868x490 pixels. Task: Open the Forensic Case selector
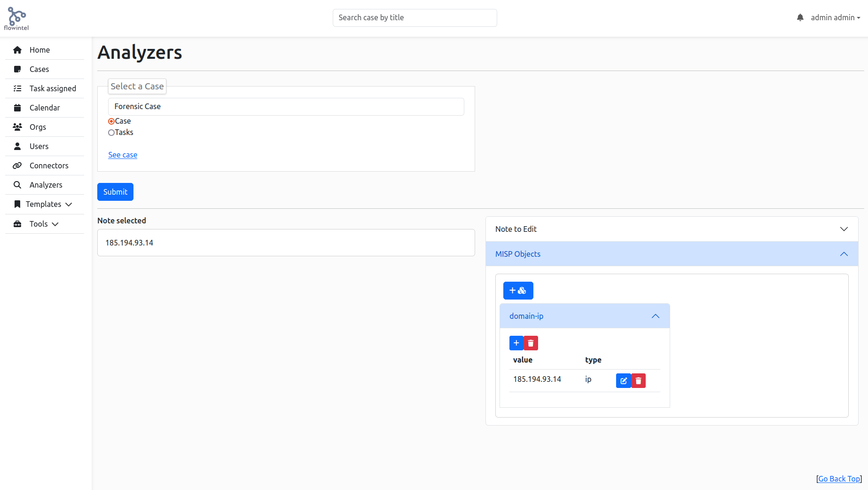coord(286,107)
